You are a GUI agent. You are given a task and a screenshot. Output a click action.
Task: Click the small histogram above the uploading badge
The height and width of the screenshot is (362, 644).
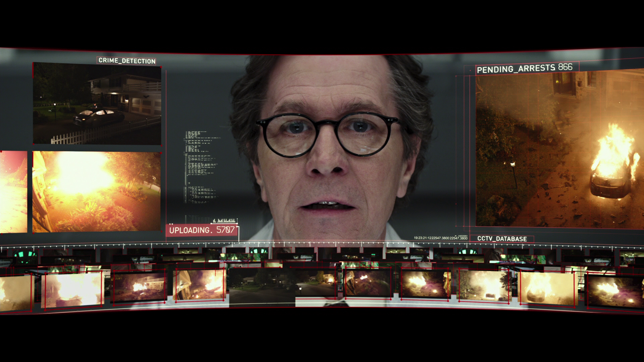click(x=224, y=221)
